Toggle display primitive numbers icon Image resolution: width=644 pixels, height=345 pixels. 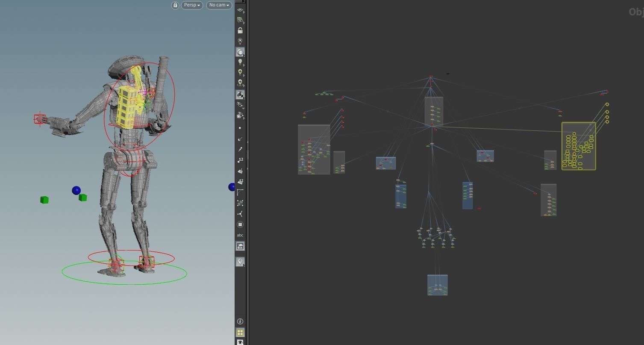pos(240,182)
